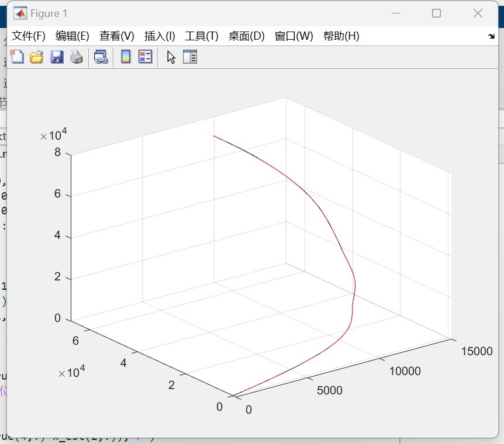Click the 15000 axis tick label
This screenshot has height=444, width=504.
[x=477, y=351]
